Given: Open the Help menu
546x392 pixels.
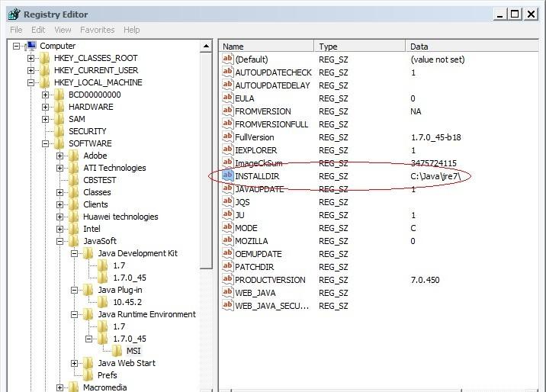Looking at the screenshot, I should pyautogui.click(x=132, y=30).
